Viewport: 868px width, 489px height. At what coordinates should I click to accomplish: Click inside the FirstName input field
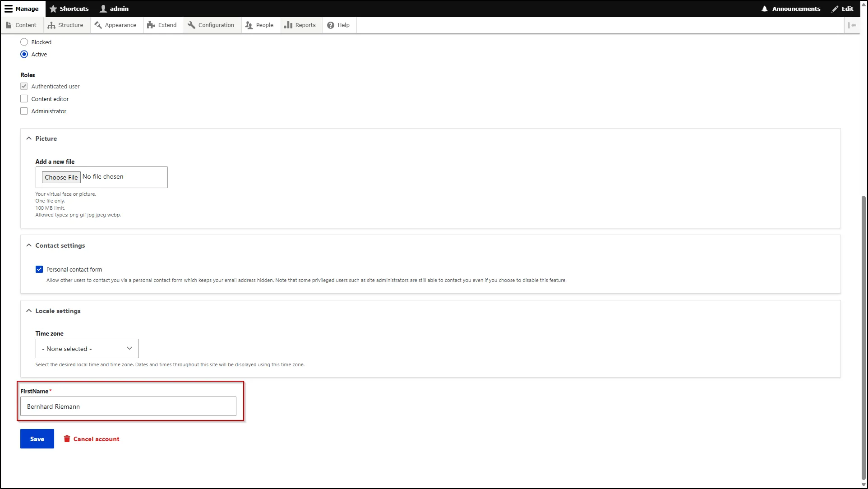pyautogui.click(x=128, y=406)
